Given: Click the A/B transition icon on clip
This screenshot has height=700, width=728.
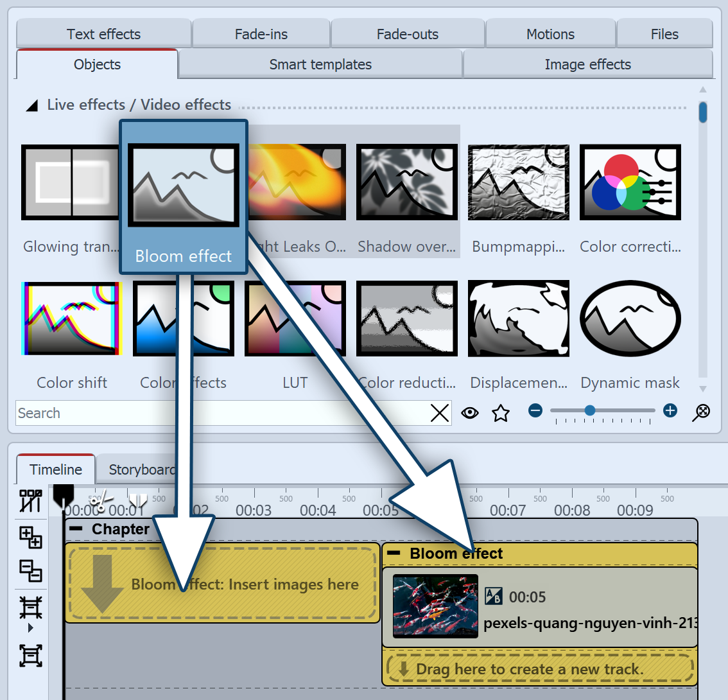Looking at the screenshot, I should tap(493, 597).
